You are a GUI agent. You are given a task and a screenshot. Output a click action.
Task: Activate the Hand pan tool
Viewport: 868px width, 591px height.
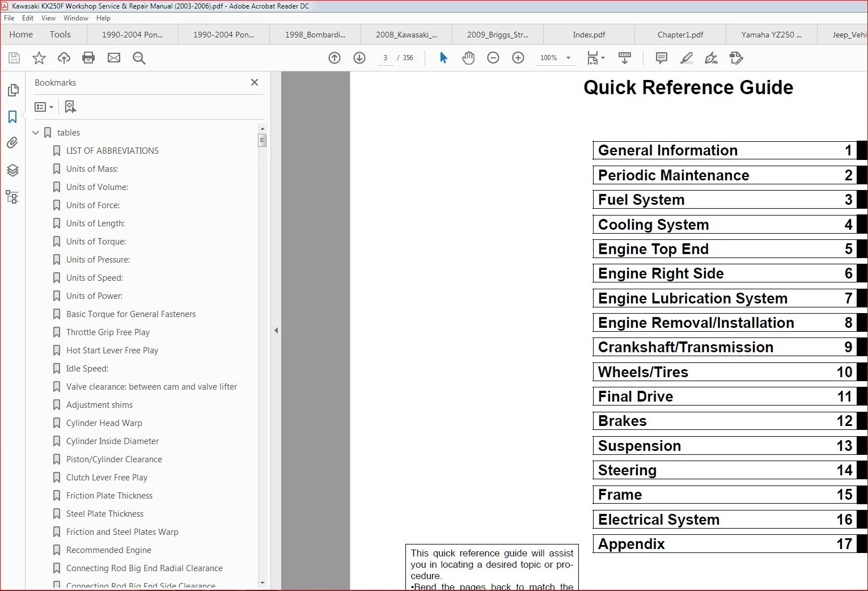(x=468, y=58)
